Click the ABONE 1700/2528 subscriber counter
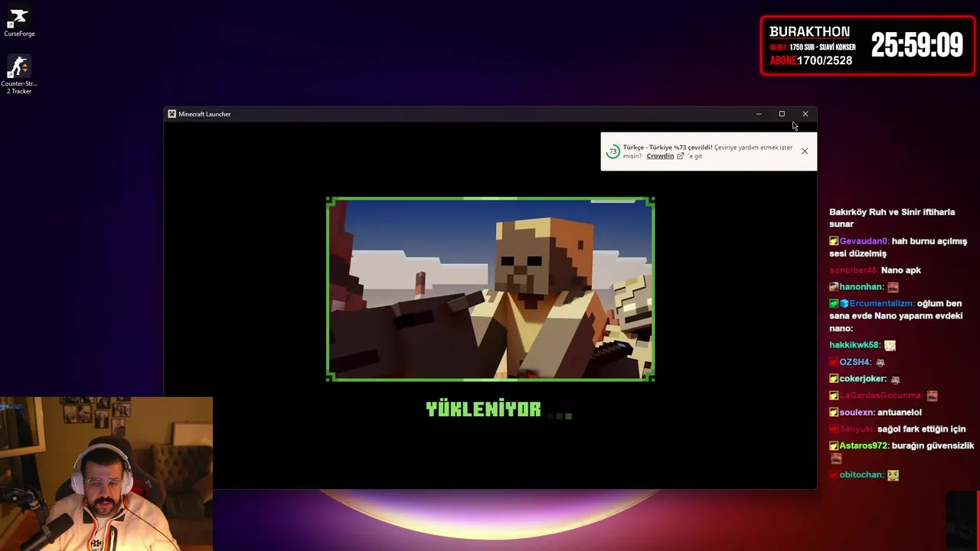The width and height of the screenshot is (980, 551). coord(811,61)
